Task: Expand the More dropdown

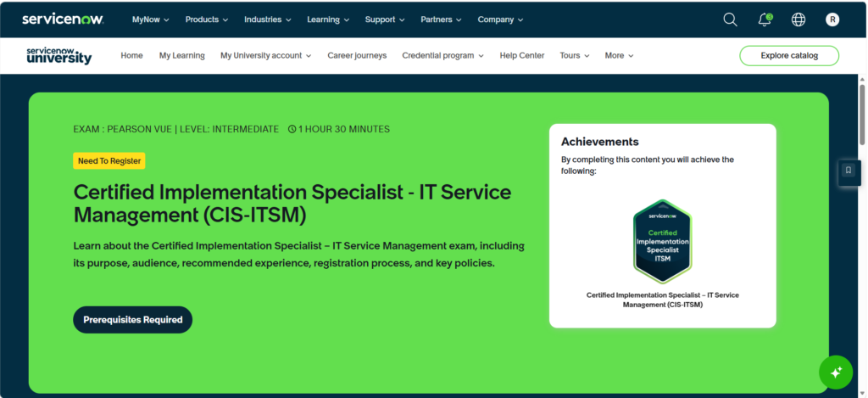Action: tap(619, 55)
